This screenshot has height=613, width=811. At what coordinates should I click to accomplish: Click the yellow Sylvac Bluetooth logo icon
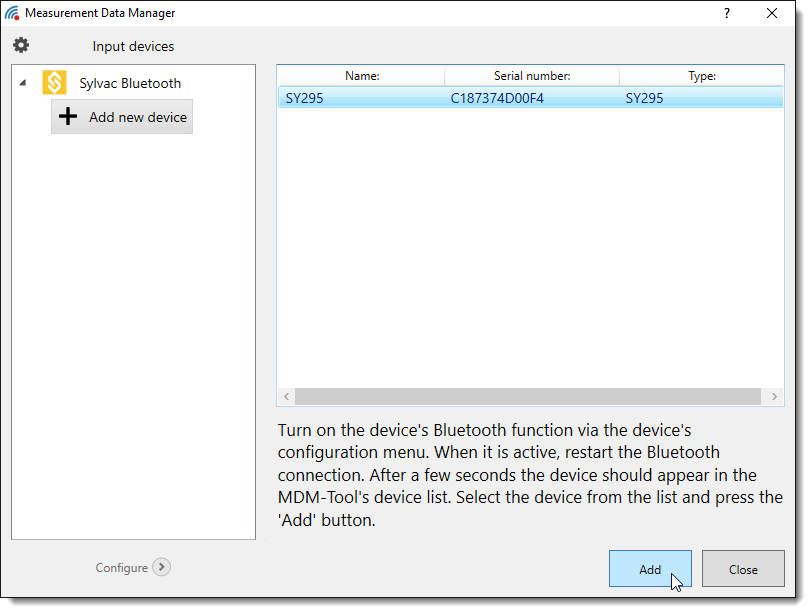[55, 83]
